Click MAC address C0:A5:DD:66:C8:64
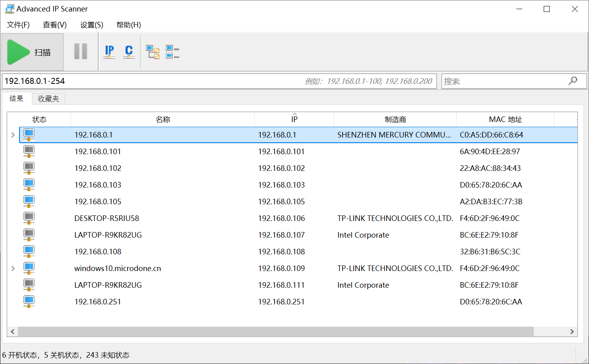Image resolution: width=589 pixels, height=364 pixels. [491, 135]
